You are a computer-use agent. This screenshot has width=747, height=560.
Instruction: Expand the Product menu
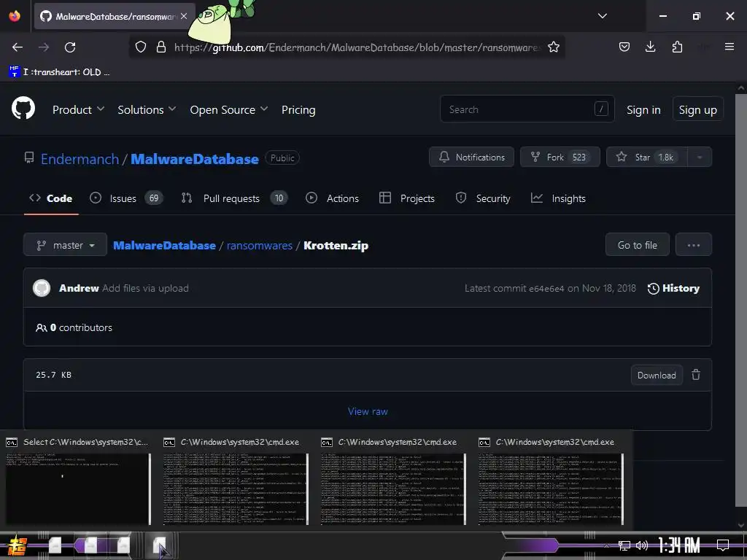coord(78,110)
